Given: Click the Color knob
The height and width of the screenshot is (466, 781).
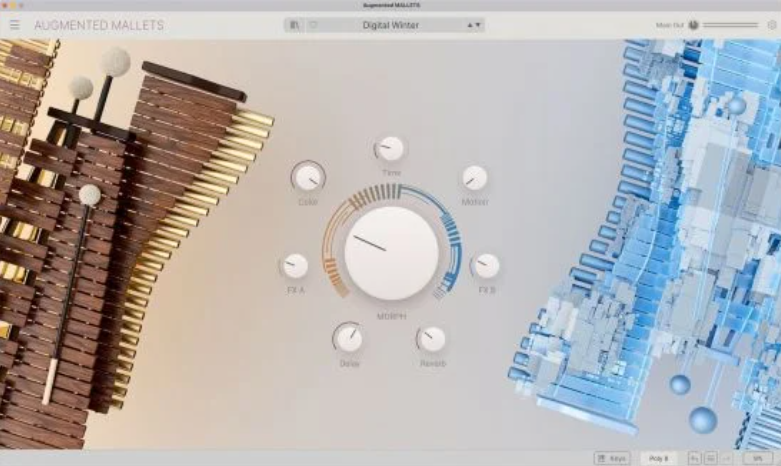Looking at the screenshot, I should pos(308,178).
